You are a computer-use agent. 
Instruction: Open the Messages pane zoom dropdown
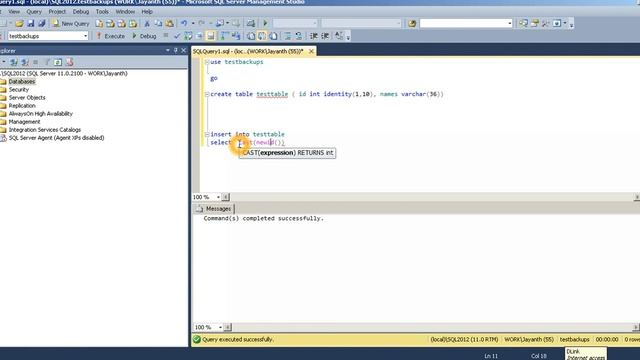(220, 327)
